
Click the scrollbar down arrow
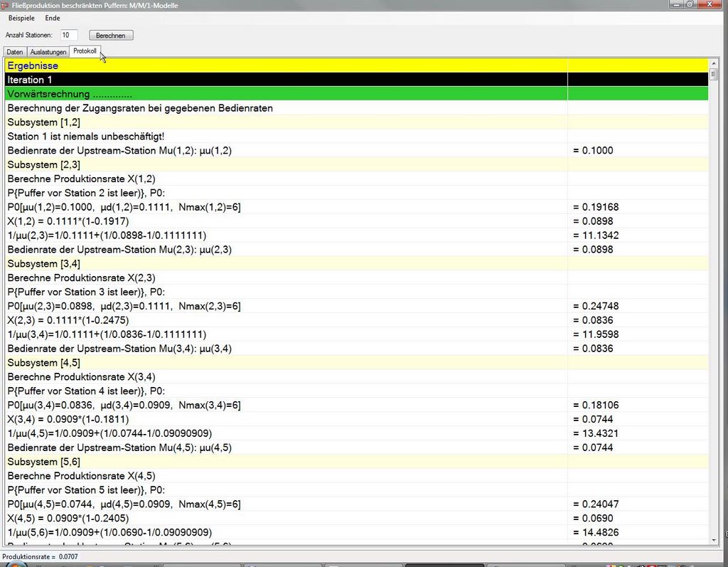tap(714, 541)
